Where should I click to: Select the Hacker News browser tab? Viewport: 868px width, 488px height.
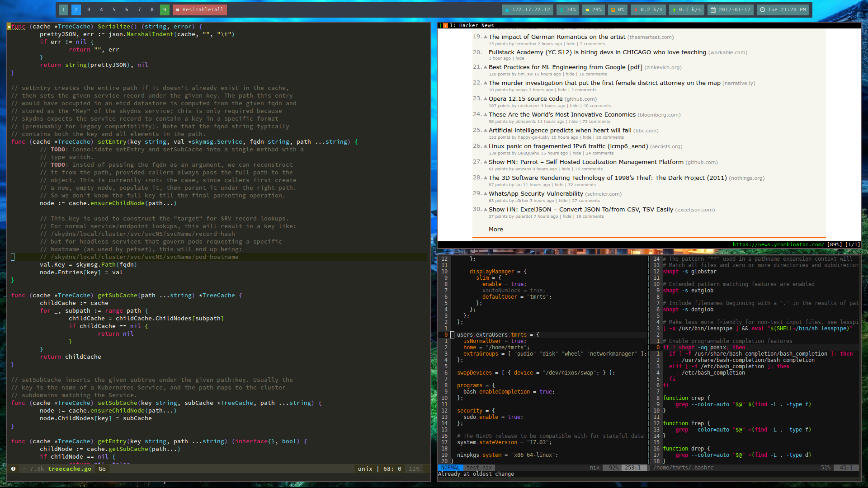pos(472,25)
